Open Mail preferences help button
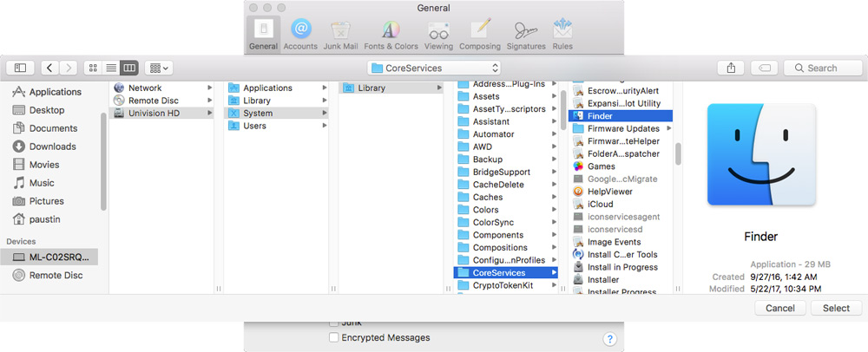Screen dimensions: 868x352 [x=609, y=339]
